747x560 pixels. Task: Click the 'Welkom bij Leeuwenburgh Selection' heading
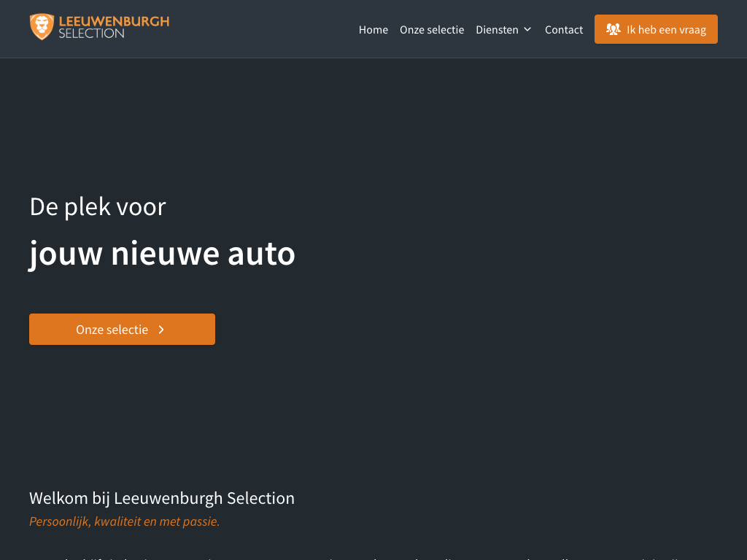[162, 498]
